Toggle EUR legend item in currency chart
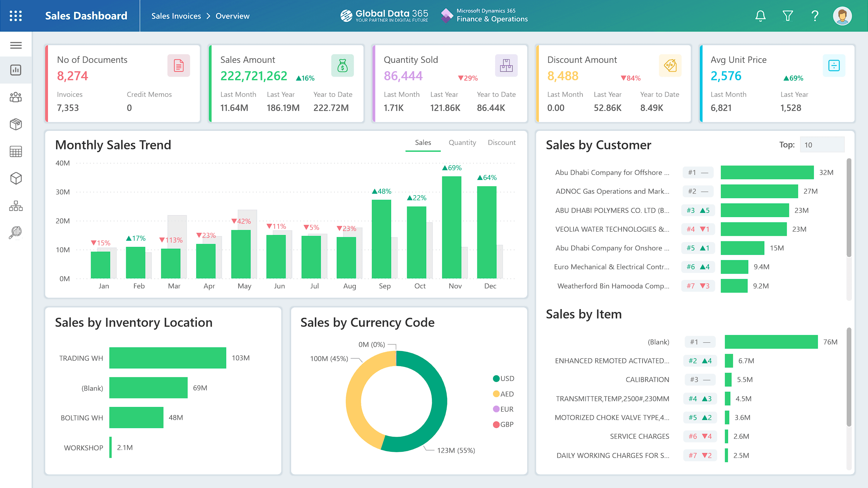Image resolution: width=868 pixels, height=488 pixels. (x=503, y=409)
